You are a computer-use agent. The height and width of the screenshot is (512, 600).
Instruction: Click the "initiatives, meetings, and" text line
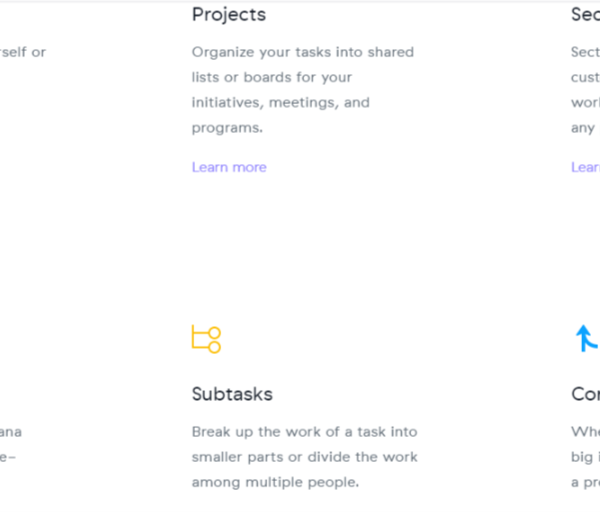coord(281,102)
